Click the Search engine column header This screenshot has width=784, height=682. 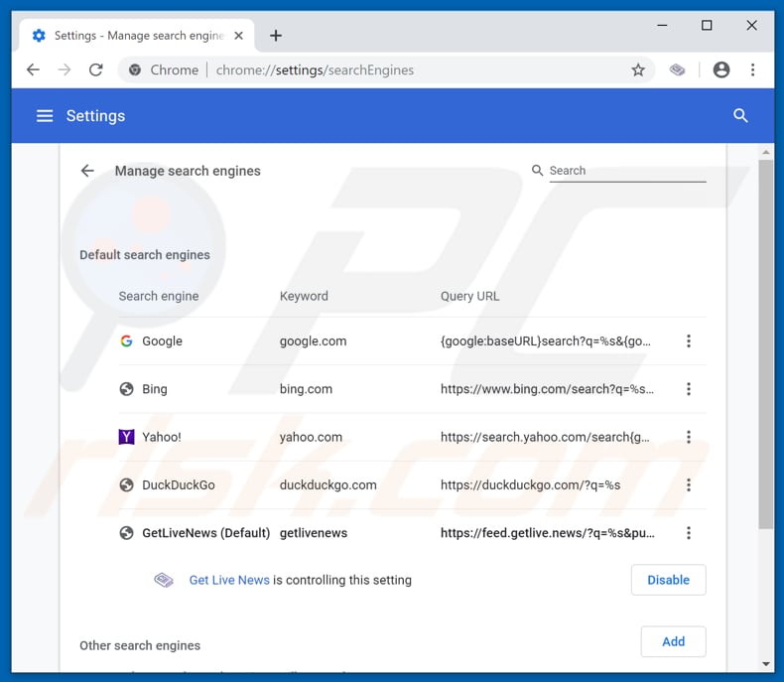pos(159,296)
